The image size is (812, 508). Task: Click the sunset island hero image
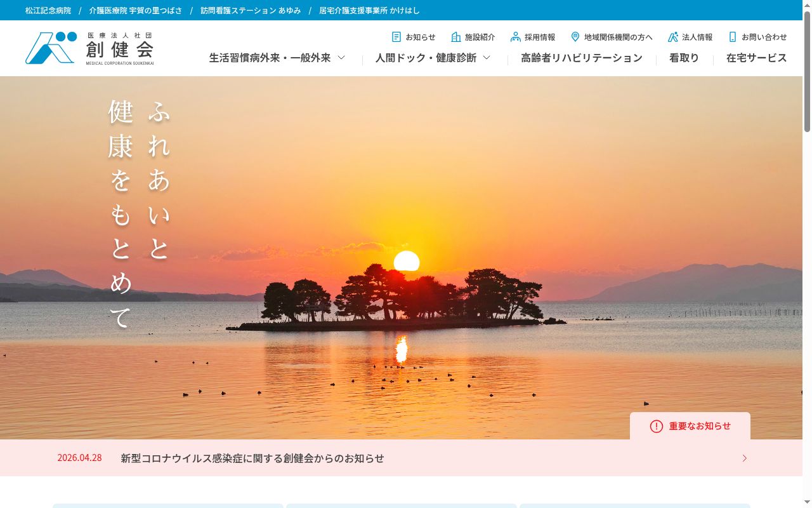(x=401, y=258)
